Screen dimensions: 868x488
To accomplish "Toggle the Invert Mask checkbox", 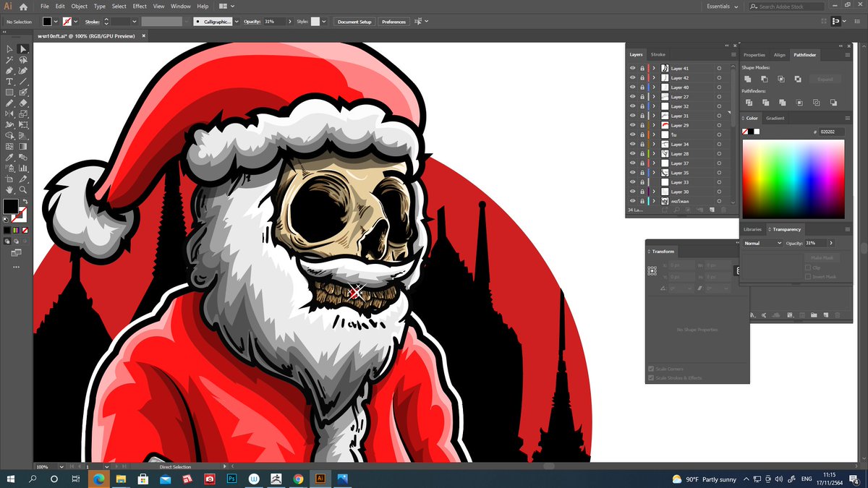I will click(808, 276).
